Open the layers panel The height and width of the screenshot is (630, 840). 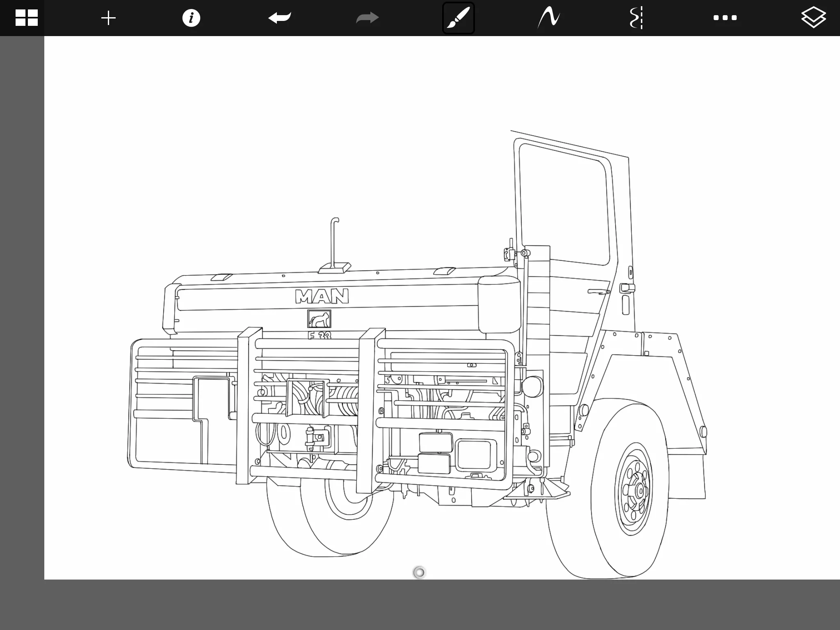pyautogui.click(x=813, y=18)
